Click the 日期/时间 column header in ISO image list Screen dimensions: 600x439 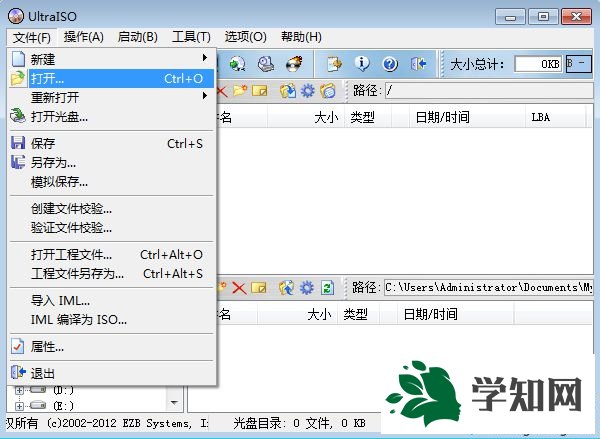[467, 117]
